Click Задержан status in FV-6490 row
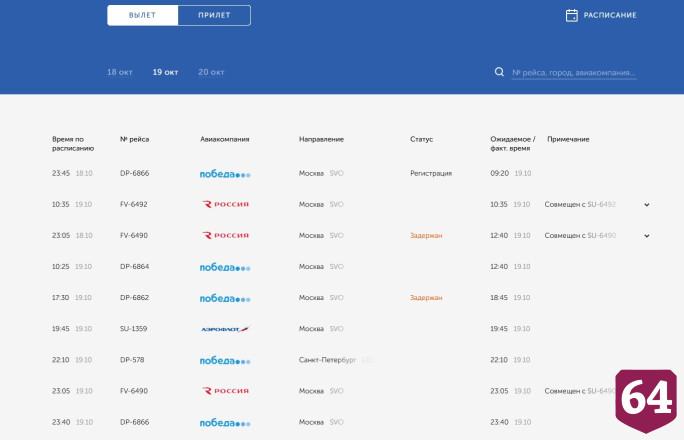This screenshot has height=440, width=684. click(426, 235)
